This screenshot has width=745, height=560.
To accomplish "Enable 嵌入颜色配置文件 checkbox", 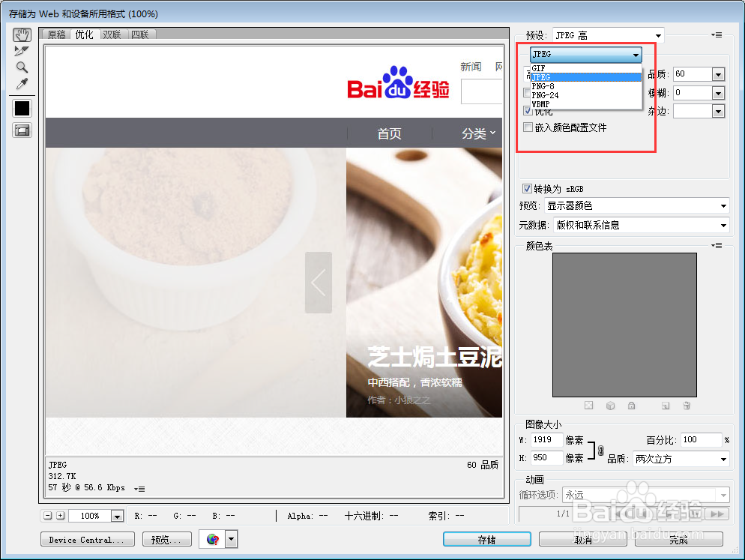I will pos(528,127).
